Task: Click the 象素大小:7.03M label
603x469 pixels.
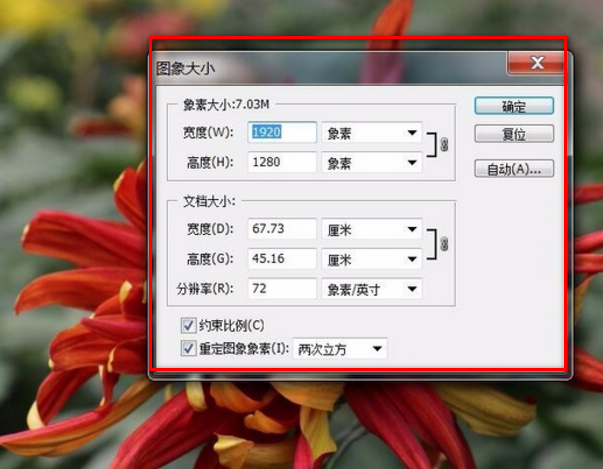Action: 226,104
